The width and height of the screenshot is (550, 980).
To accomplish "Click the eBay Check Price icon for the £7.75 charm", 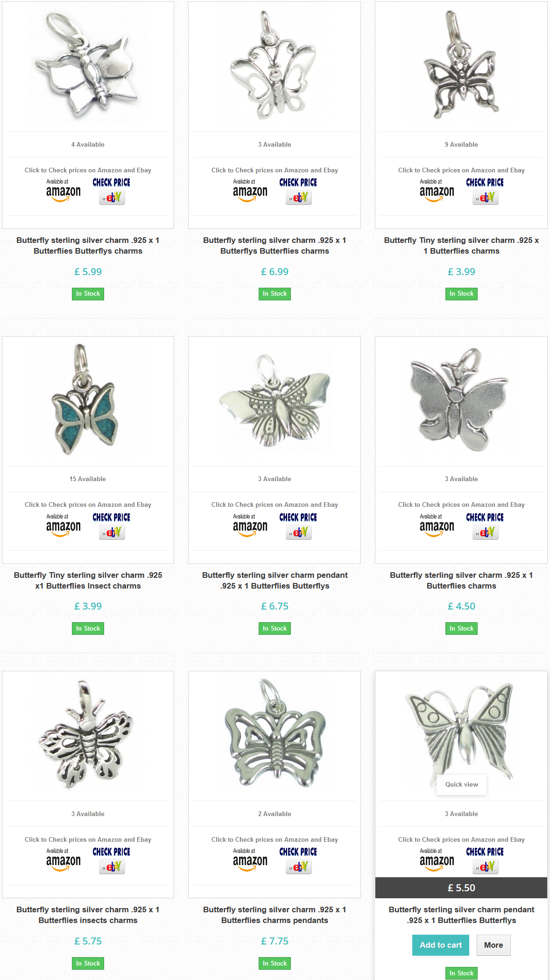I will [x=298, y=860].
